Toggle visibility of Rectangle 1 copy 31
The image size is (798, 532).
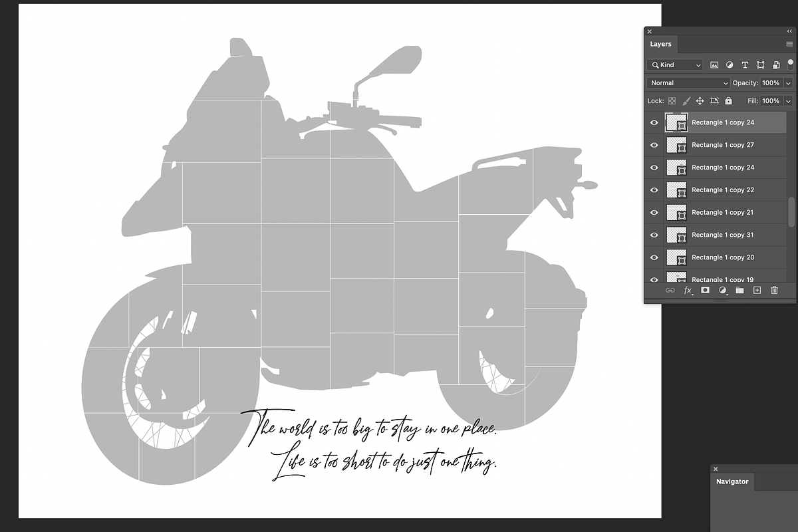[x=654, y=235]
